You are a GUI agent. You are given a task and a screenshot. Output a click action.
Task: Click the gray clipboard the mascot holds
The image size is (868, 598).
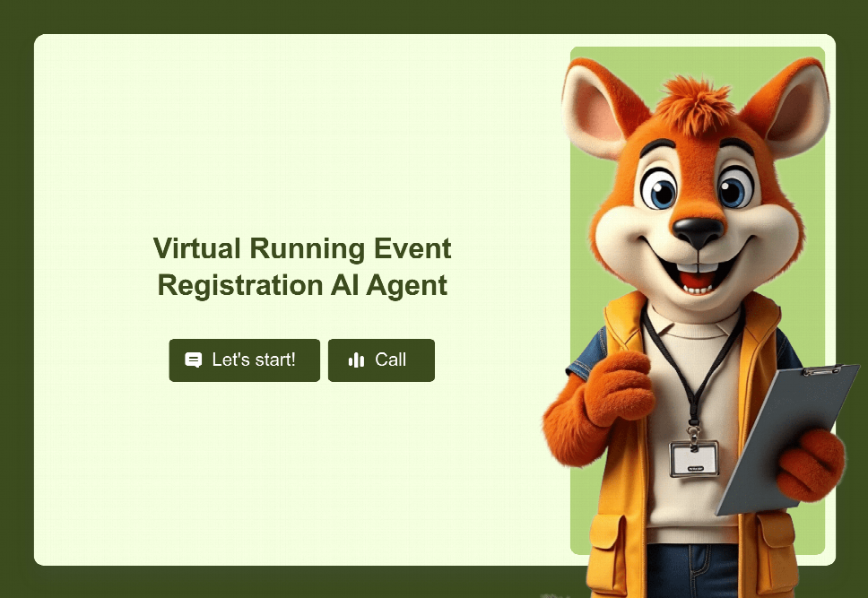786,438
